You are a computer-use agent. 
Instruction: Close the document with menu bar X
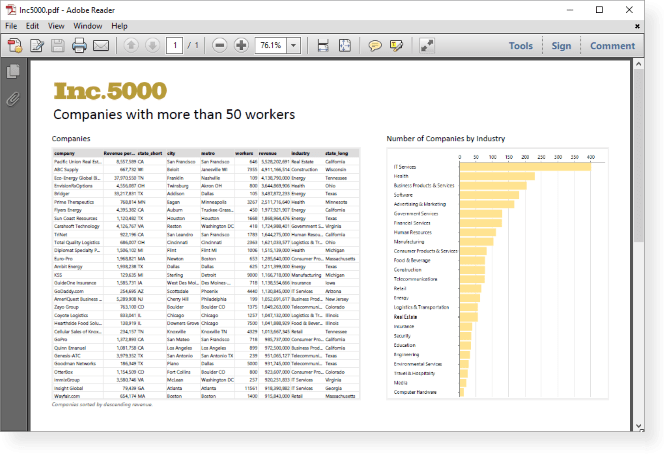(x=637, y=26)
